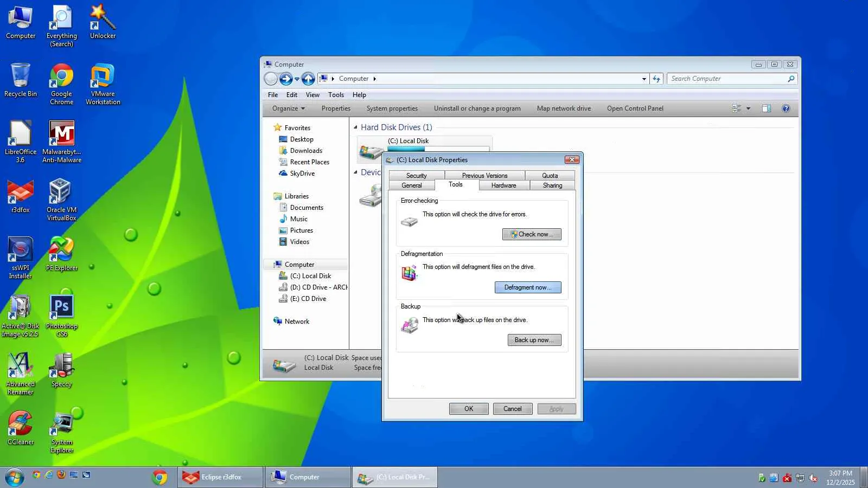The image size is (868, 488).
Task: Launch the Unlocker desktop shortcut
Action: tap(103, 23)
